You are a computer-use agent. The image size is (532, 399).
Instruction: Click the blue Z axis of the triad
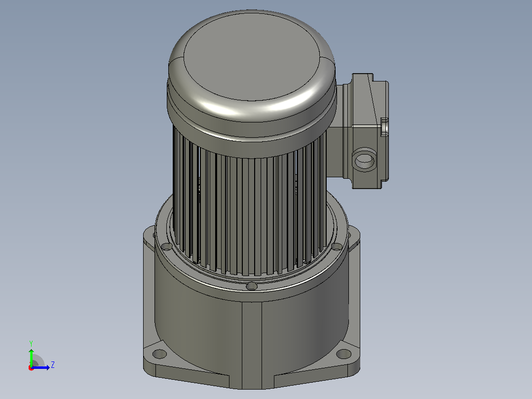[41, 367]
